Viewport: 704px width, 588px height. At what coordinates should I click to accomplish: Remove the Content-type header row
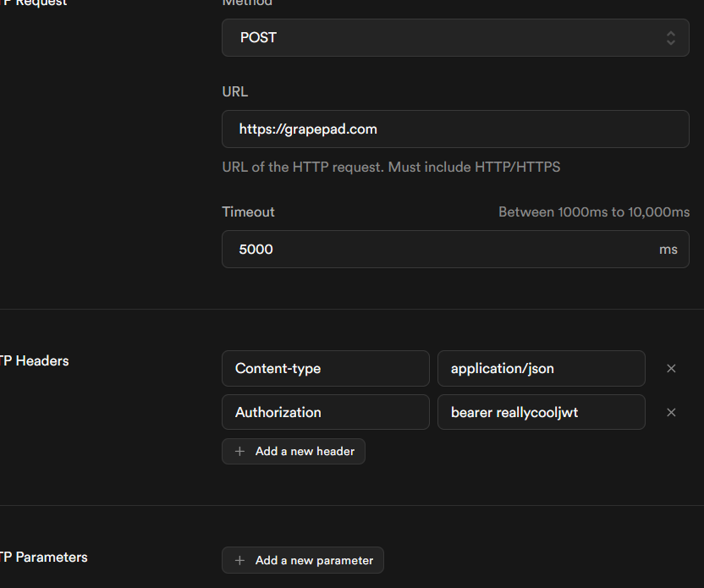pyautogui.click(x=671, y=369)
